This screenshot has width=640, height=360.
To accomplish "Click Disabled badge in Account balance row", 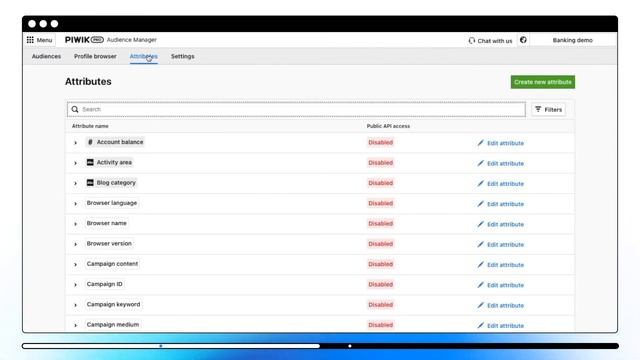I will coord(380,142).
